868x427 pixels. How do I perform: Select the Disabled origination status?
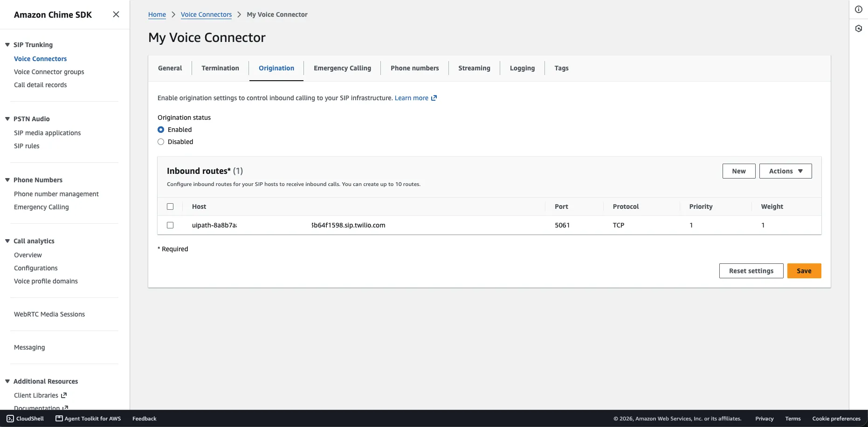[x=161, y=142]
